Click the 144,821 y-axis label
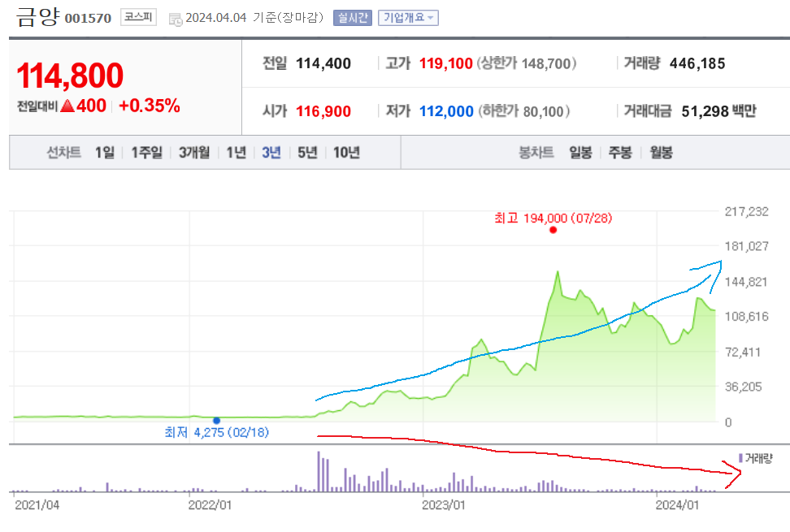The image size is (790, 532). [x=746, y=282]
